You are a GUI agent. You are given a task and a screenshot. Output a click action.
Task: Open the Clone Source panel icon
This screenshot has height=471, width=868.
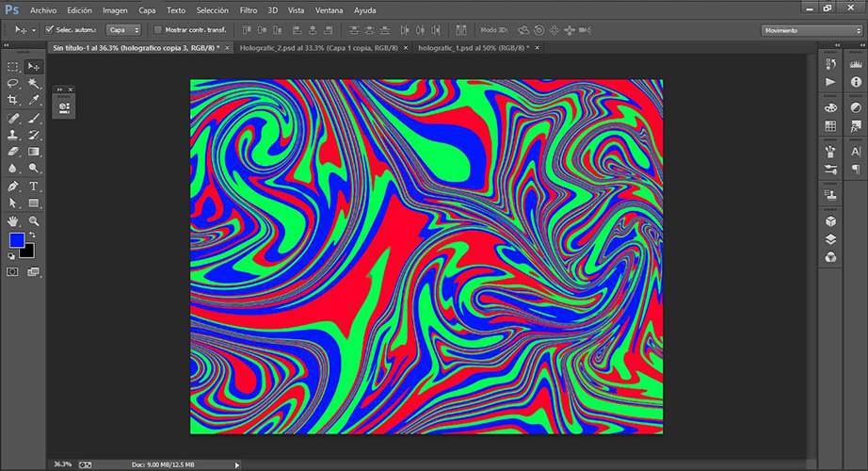coord(830,195)
